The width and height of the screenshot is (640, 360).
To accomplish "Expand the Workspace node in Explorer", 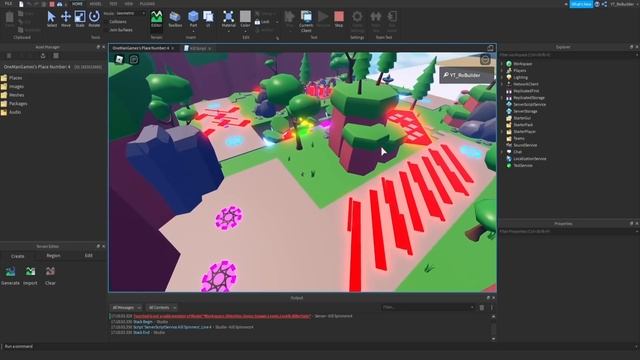I will pos(502,64).
